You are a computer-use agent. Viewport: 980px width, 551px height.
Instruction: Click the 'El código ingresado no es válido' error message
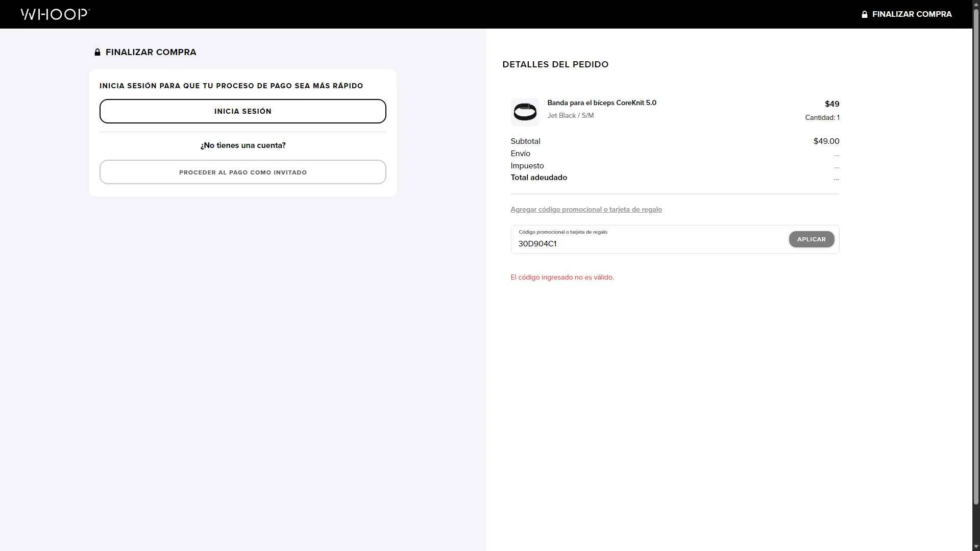(x=562, y=278)
